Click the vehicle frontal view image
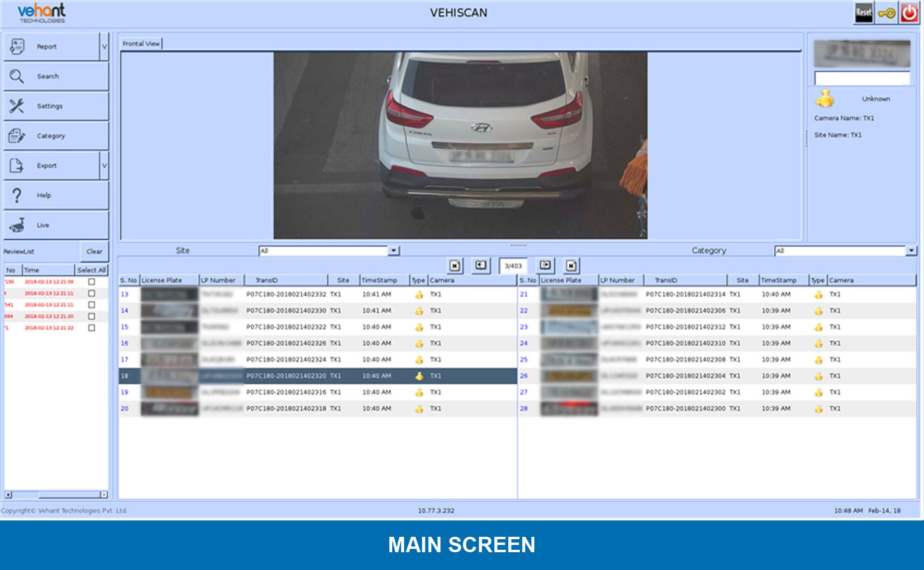The width and height of the screenshot is (924, 570). (x=461, y=145)
